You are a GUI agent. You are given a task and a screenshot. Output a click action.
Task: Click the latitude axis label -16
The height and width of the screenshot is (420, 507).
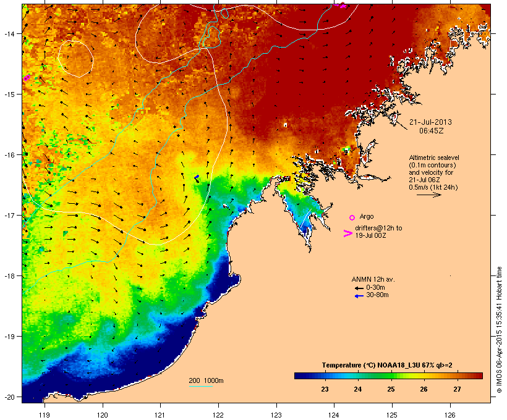coord(9,155)
